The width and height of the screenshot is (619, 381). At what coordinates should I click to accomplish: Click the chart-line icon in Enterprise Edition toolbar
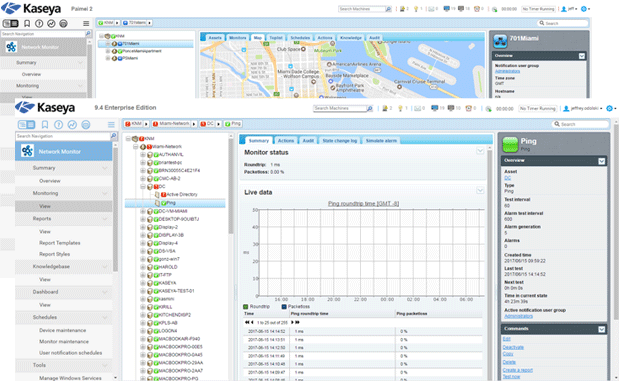click(x=72, y=125)
